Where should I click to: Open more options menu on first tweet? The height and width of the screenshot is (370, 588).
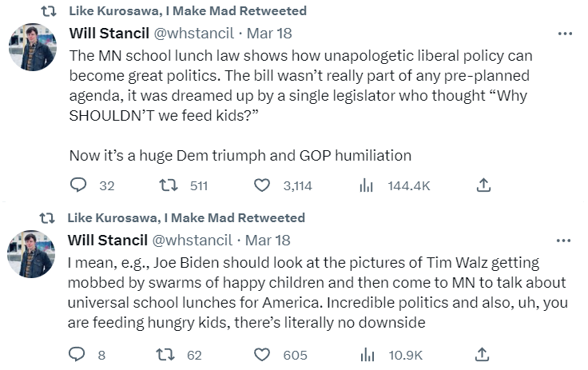(x=565, y=34)
